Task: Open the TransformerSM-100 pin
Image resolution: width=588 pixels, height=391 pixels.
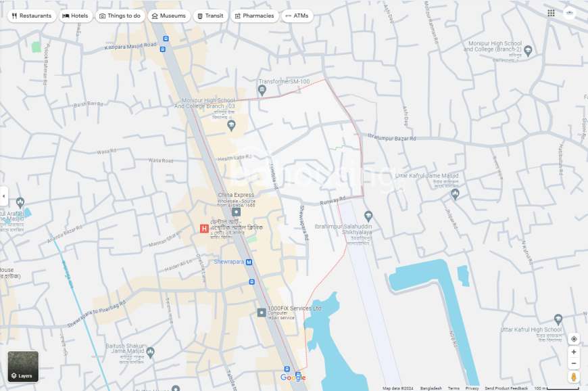Action: pyautogui.click(x=262, y=90)
